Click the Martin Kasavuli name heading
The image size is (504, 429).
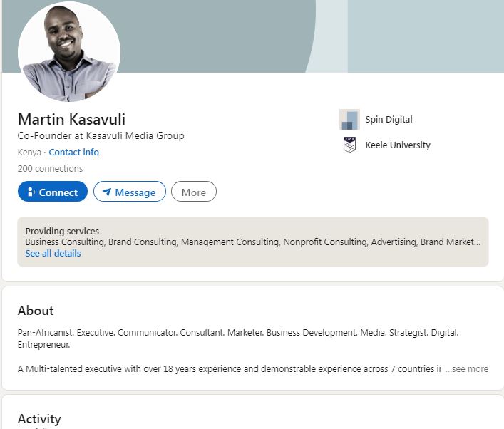tap(71, 119)
